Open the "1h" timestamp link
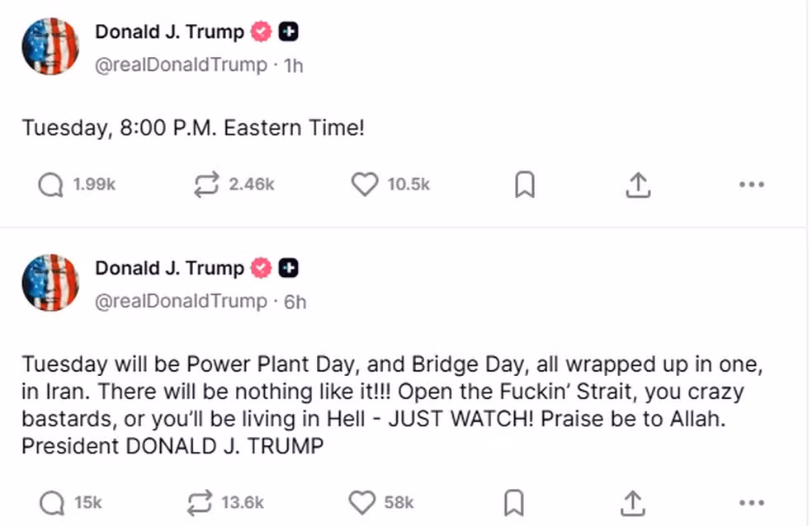The height and width of the screenshot is (526, 812). tap(293, 66)
